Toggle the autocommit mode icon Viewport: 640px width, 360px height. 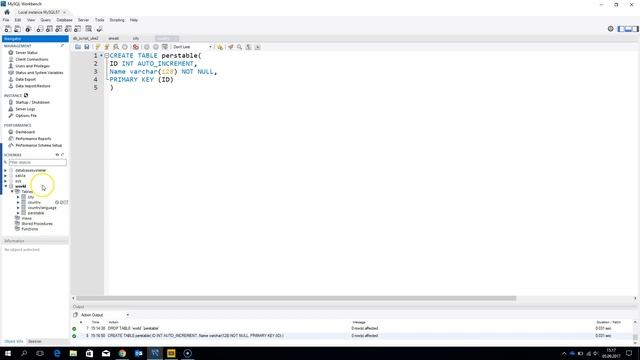click(x=165, y=47)
